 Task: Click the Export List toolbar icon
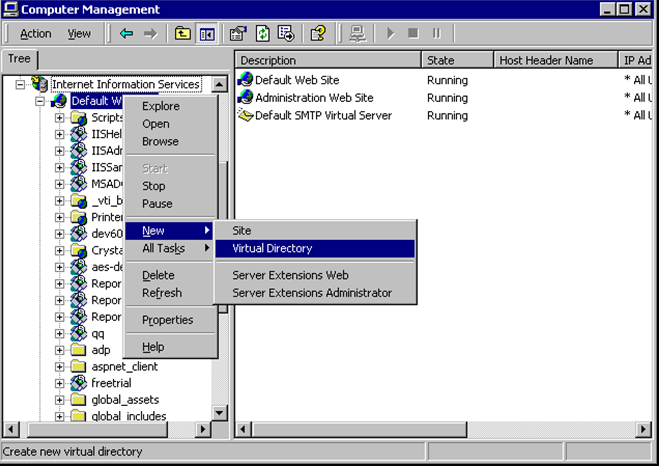[284, 33]
